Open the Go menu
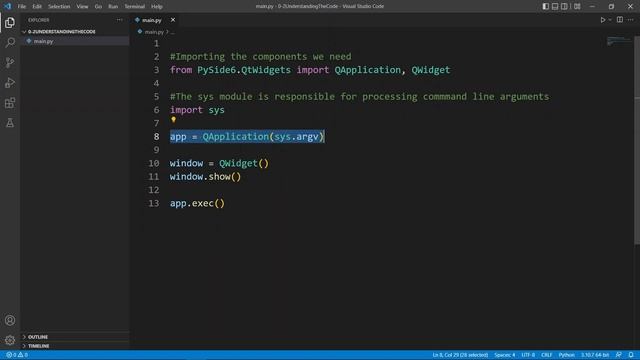Viewport: 640px width, 360px height. [x=98, y=6]
